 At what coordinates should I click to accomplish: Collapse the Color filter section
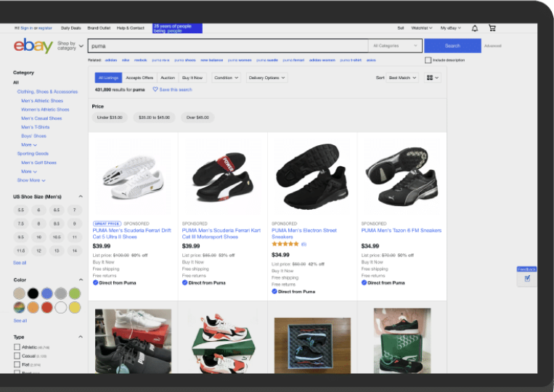[x=81, y=279]
